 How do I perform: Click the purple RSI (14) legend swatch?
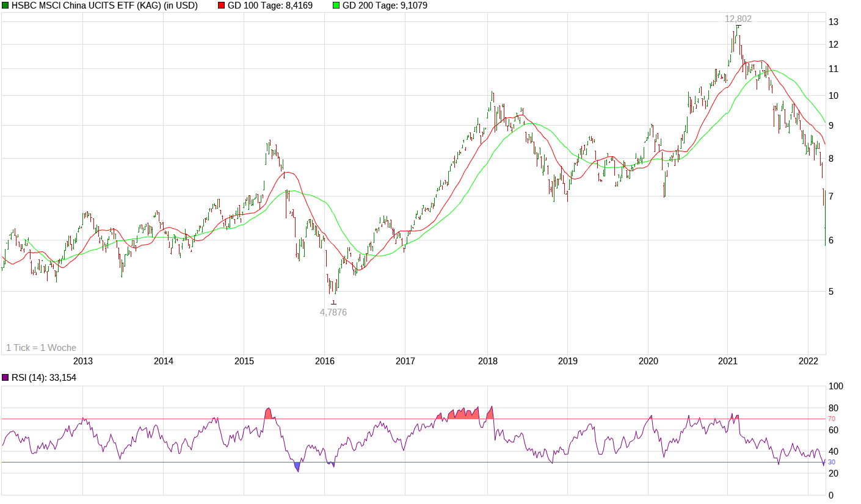[x=5, y=378]
